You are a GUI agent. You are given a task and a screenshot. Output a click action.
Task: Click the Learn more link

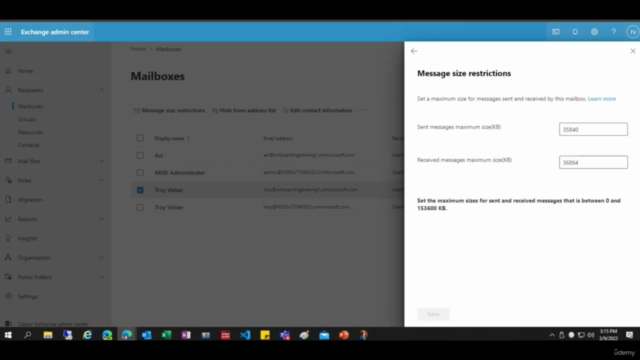point(602,99)
